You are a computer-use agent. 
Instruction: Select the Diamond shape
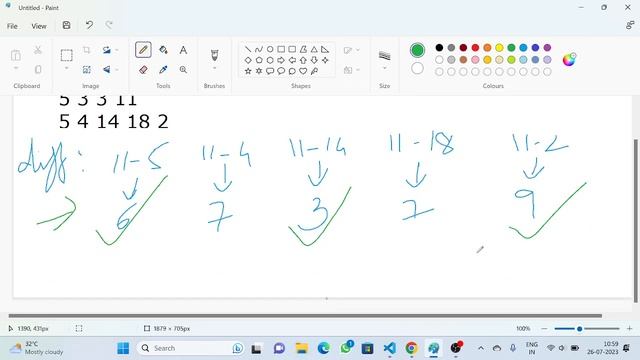(248, 60)
